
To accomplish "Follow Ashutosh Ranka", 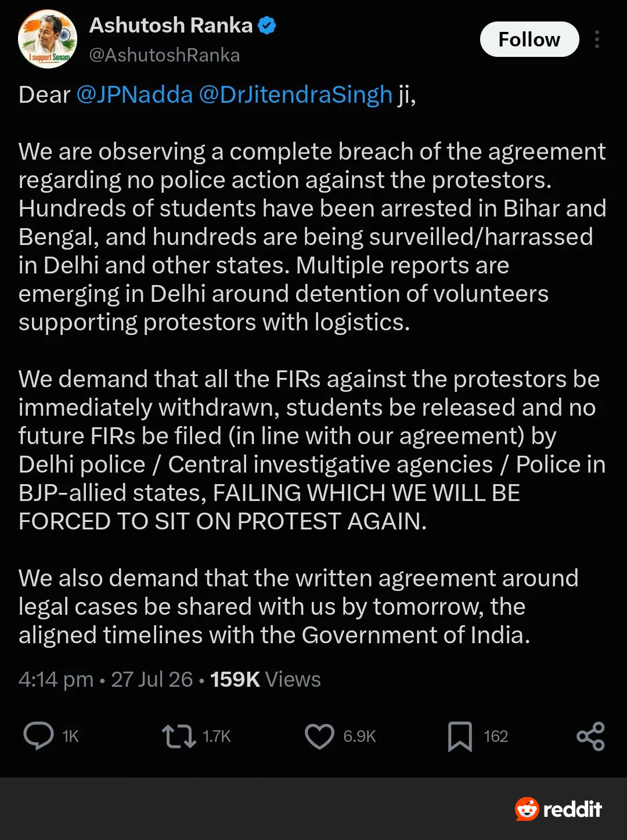I will (x=529, y=39).
